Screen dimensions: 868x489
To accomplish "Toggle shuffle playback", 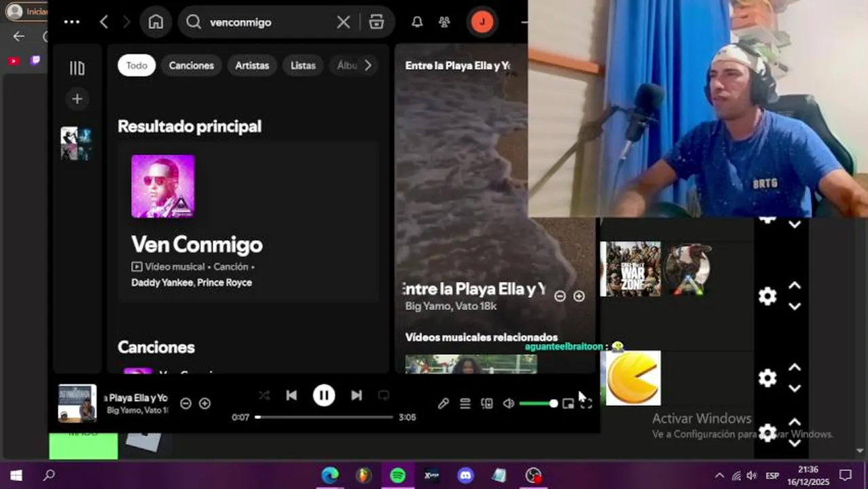I will [264, 395].
